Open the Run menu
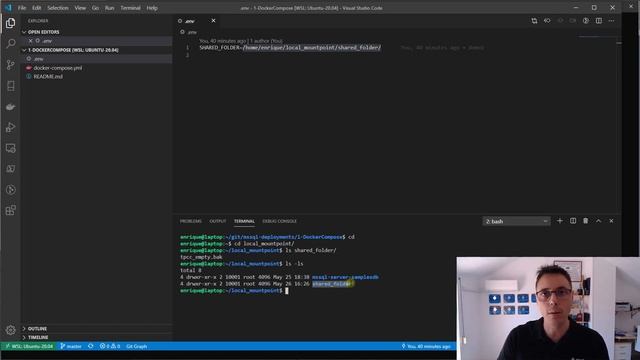640x360 pixels. tap(109, 8)
